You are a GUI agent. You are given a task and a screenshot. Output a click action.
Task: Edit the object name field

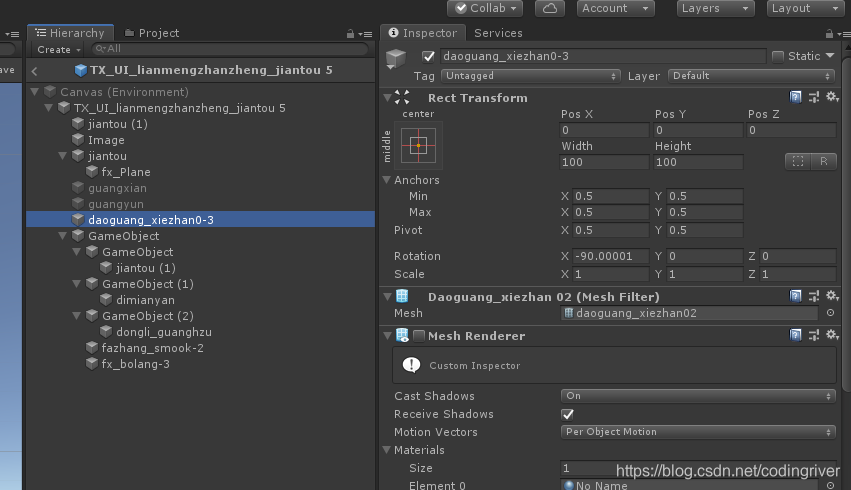pos(604,56)
